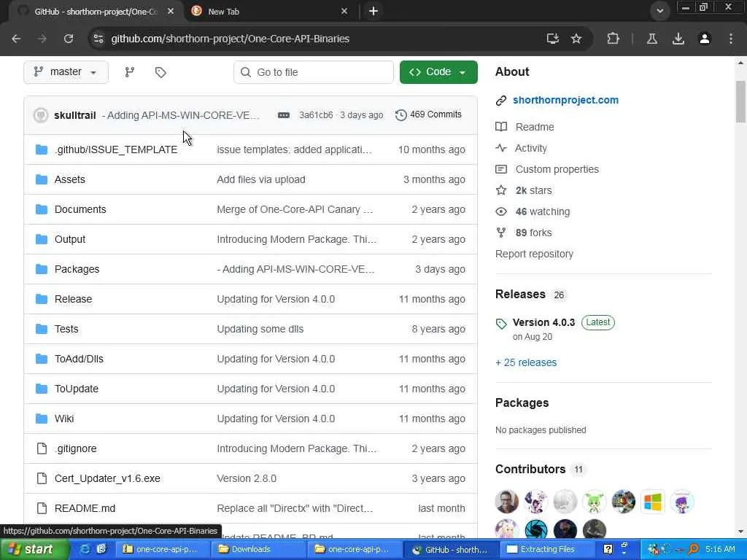The width and height of the screenshot is (747, 560).
Task: Open tab search dropdown in title bar
Action: point(659,11)
